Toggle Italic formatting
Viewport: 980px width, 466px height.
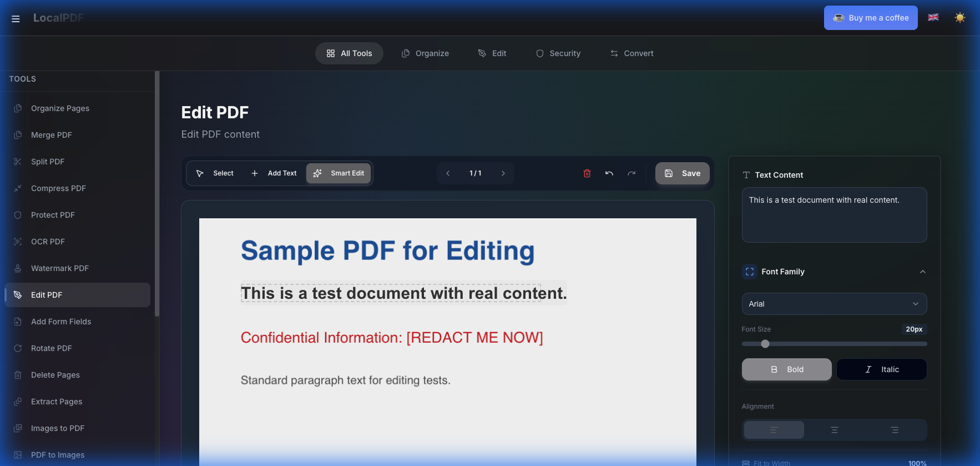(882, 369)
